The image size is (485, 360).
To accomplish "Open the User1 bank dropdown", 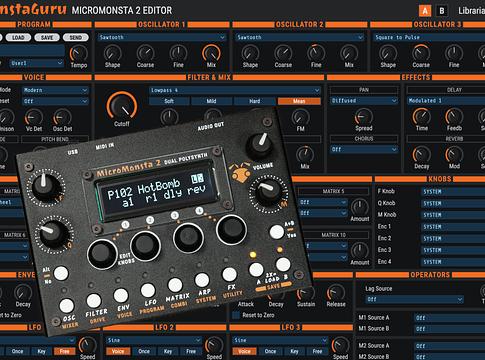I will tap(36, 63).
